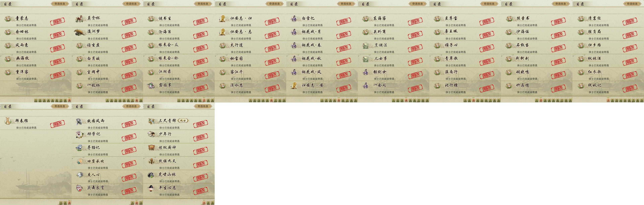Viewport: 644px width, 205px height.
Task: Click the pangolin icon for 瀛洲梦
Action: 80,32
